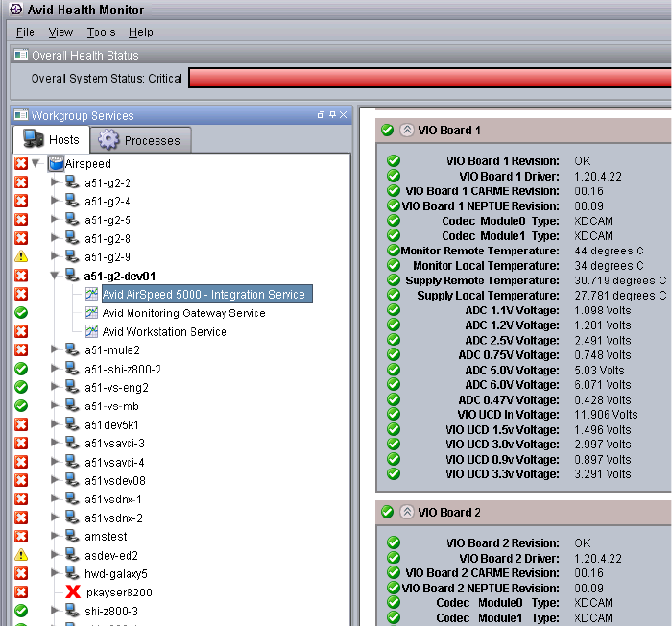This screenshot has height=626, width=672.
Task: Click the red critical status bar
Action: [430, 78]
